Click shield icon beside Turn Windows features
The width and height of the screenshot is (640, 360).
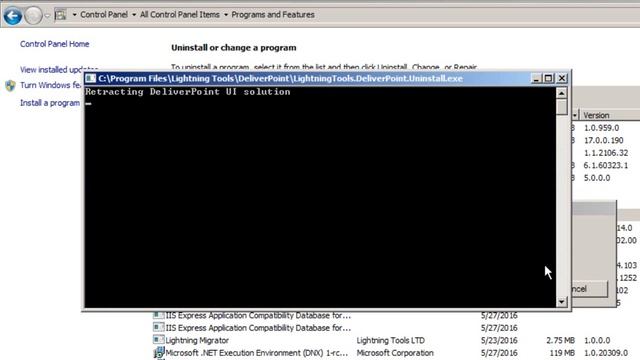click(11, 86)
